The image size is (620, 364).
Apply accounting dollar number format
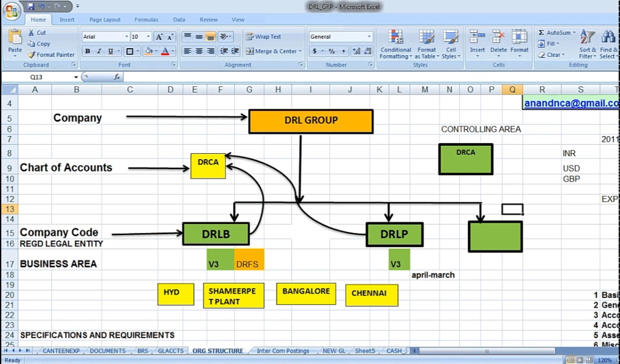315,51
